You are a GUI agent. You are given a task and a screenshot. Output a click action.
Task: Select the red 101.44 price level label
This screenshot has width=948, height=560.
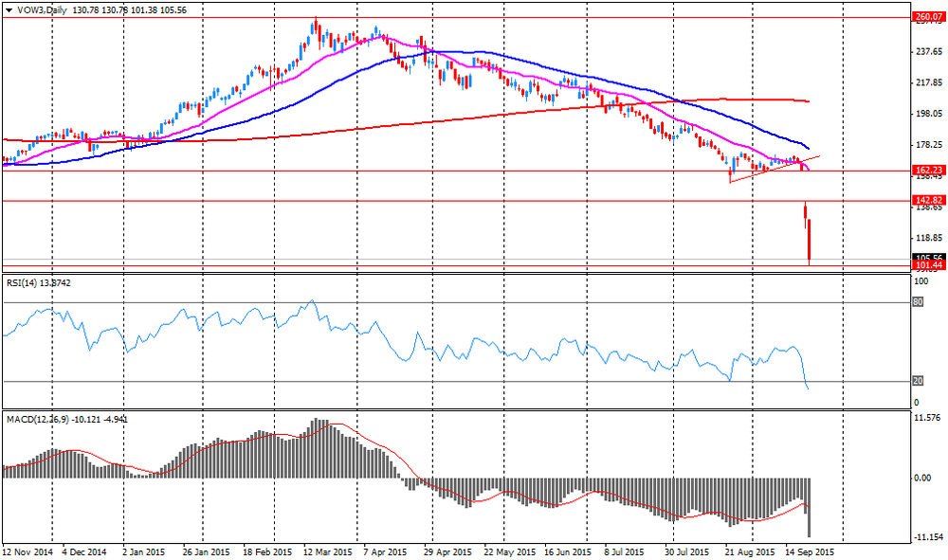point(928,265)
